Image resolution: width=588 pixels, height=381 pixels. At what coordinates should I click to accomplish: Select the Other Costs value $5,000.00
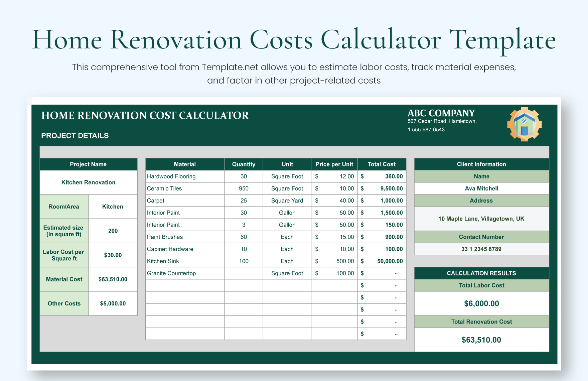[x=113, y=303]
